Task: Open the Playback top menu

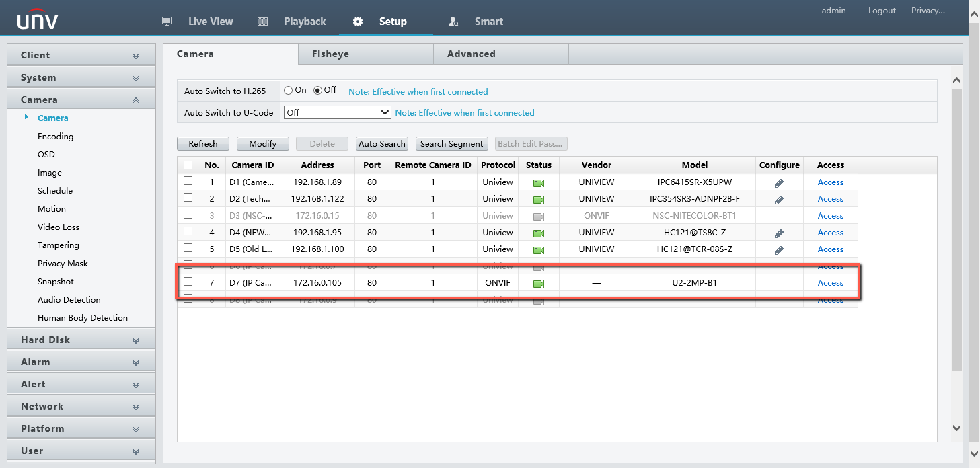Action: (x=304, y=22)
